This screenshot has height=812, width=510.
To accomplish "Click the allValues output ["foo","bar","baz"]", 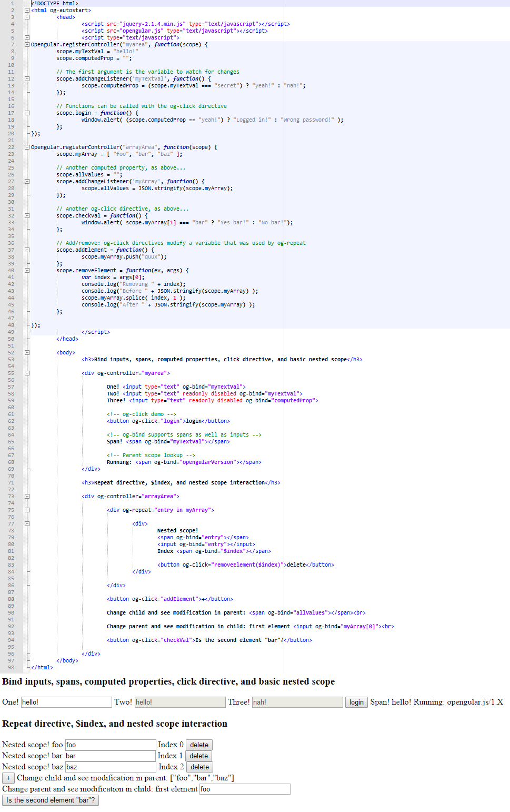I will tap(202, 778).
